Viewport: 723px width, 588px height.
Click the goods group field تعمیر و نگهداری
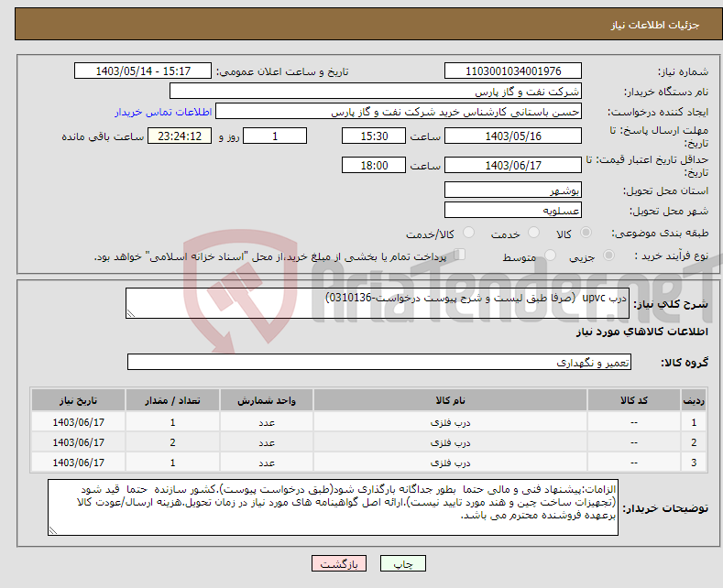click(379, 362)
